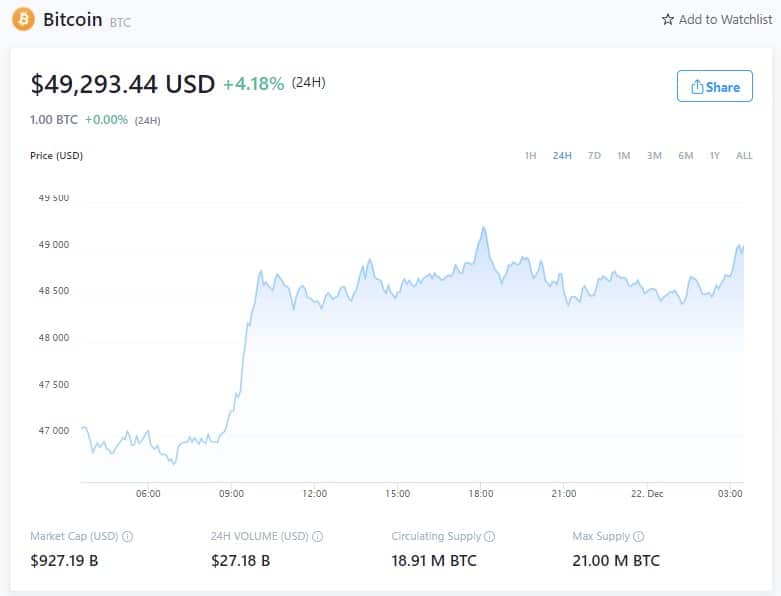
Task: Click the 18:00 time label
Action: pyautogui.click(x=481, y=493)
